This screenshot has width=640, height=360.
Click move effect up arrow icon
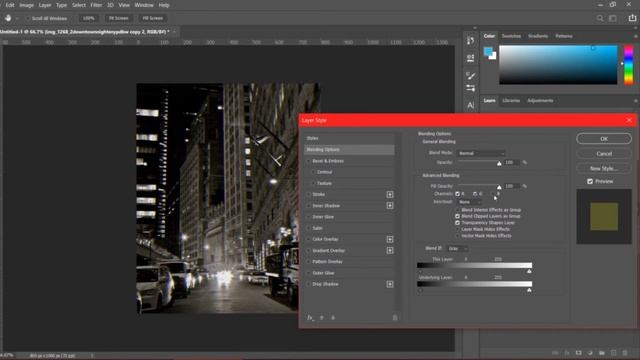322,318
